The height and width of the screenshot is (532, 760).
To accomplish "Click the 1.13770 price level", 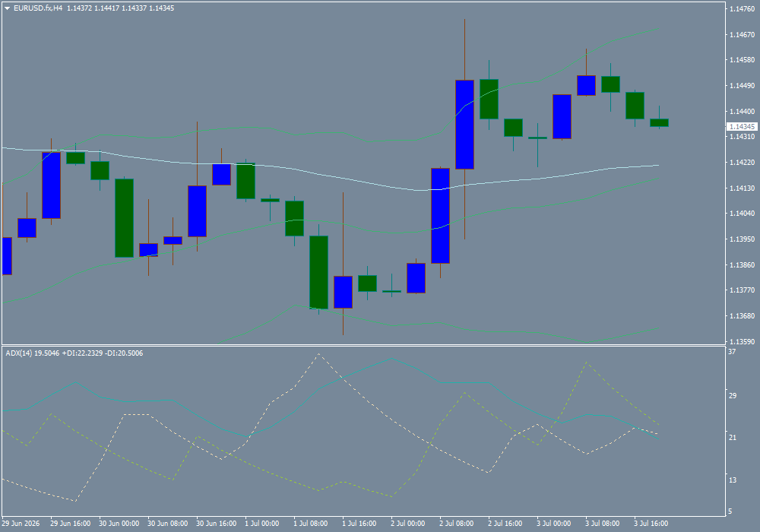I will [742, 290].
